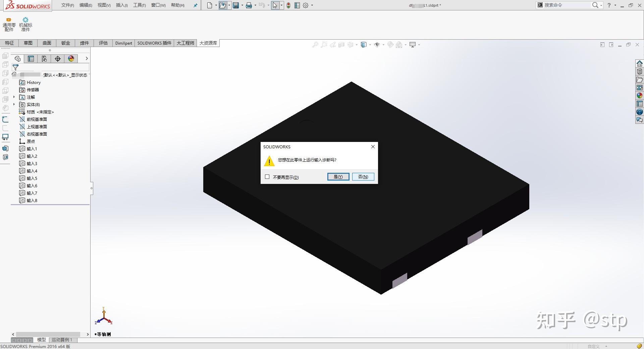644x349 pixels.
Task: Click the Home icon in right task pane
Action: tap(639, 63)
